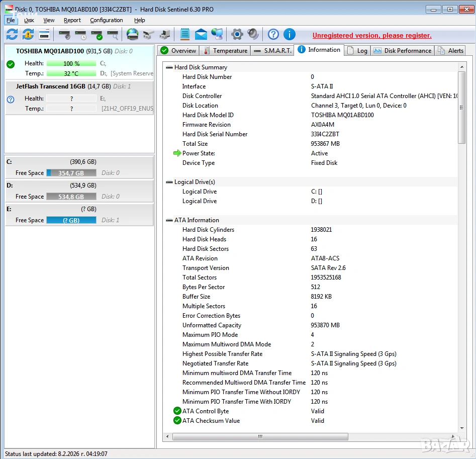Click the refresh icon with warning triangle
The height and width of the screenshot is (459, 476).
pyautogui.click(x=28, y=34)
